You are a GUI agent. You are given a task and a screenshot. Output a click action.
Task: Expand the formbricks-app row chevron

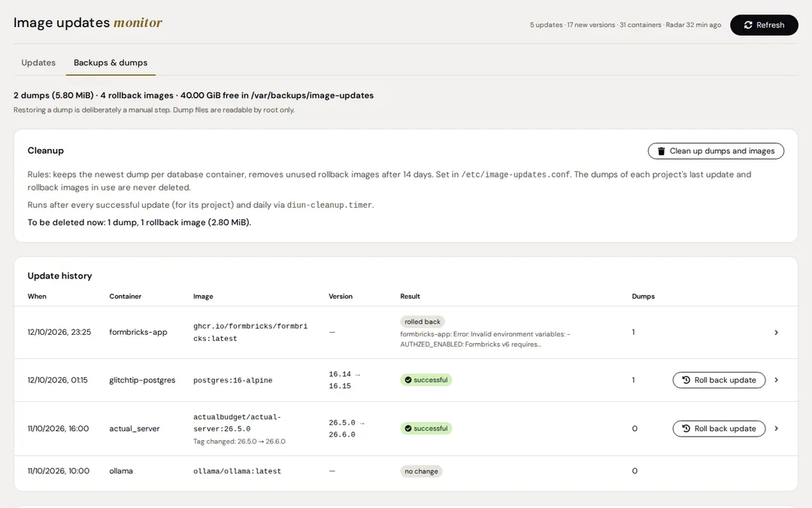pos(776,333)
